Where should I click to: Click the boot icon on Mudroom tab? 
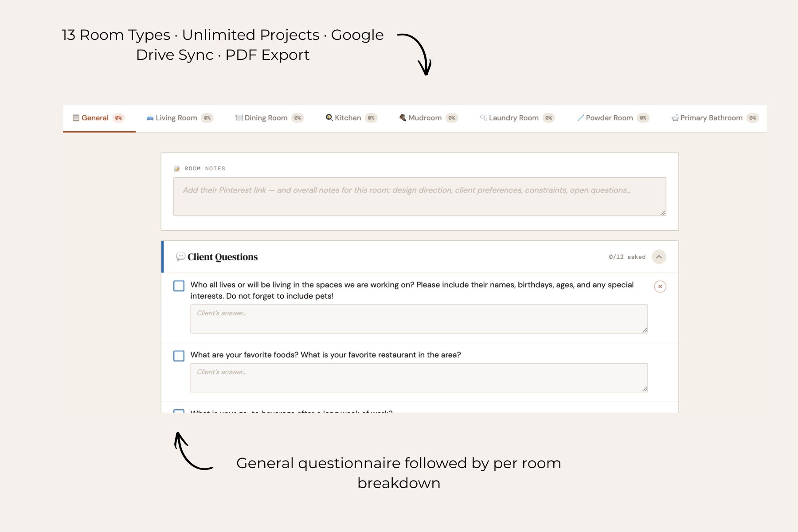pyautogui.click(x=403, y=117)
